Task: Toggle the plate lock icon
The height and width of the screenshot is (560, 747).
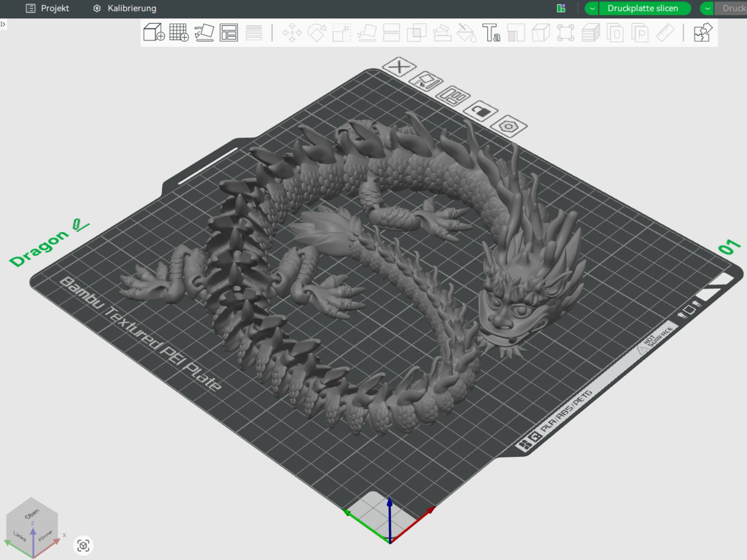Action: pos(481,111)
